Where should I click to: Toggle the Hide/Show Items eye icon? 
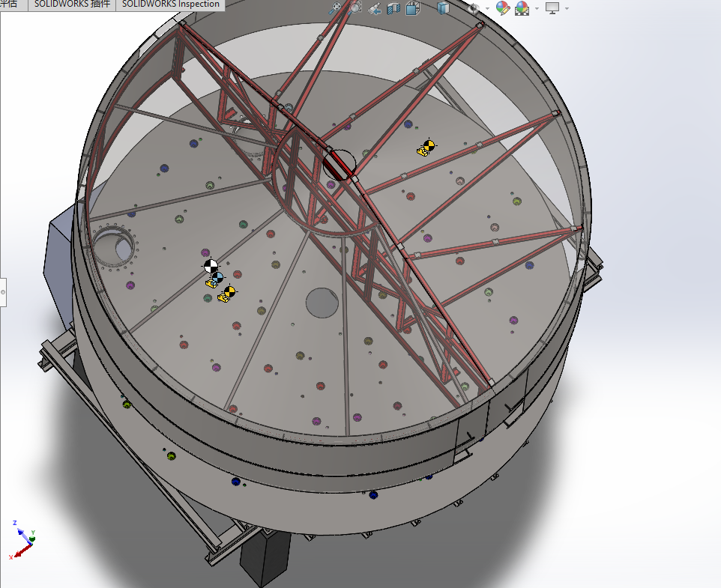[473, 8]
